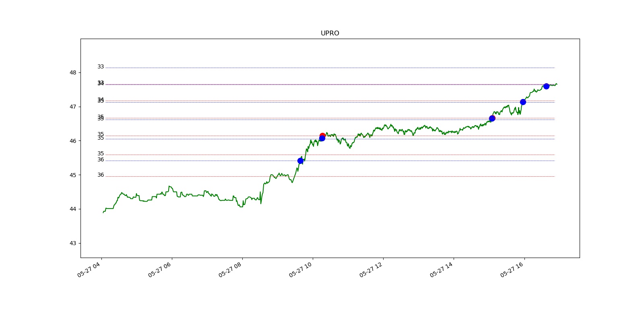Click the x-axis tick label 05-27 12
This screenshot has height=322, width=644.
[x=370, y=269]
